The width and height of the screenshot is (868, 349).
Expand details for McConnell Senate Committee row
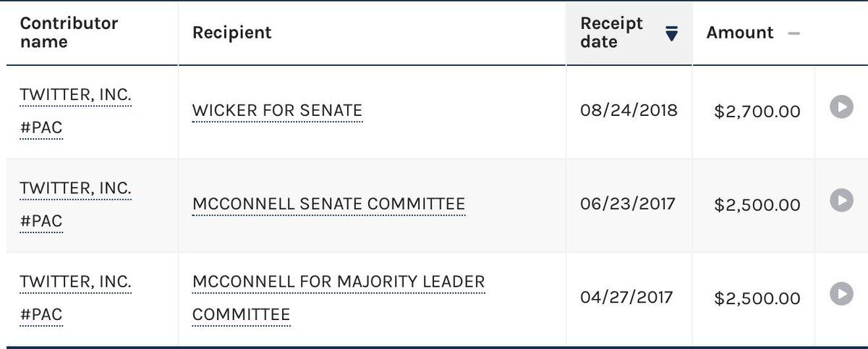(x=841, y=201)
